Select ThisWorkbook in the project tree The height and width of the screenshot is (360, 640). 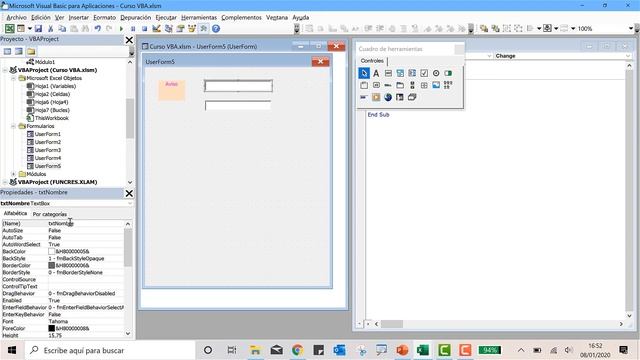coord(51,118)
